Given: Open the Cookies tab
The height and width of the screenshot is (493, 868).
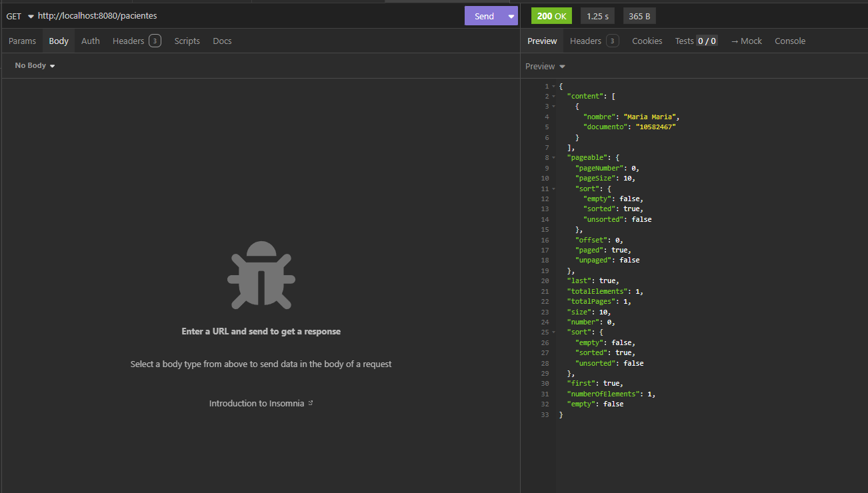Looking at the screenshot, I should pos(647,41).
